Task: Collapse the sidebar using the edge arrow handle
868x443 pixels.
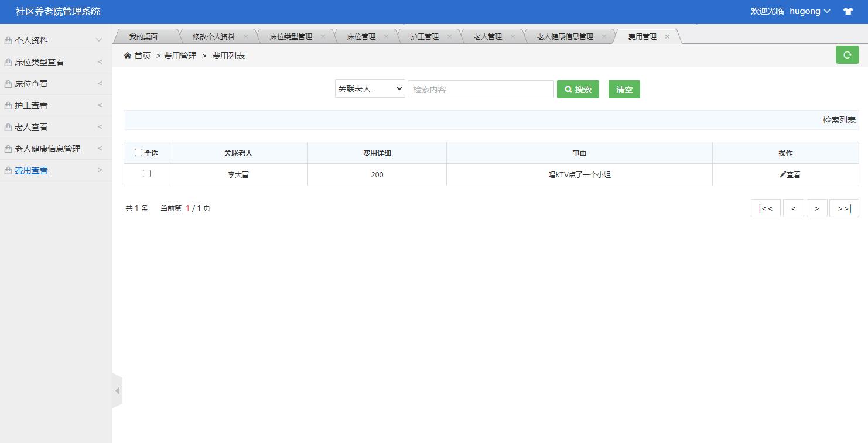Action: (118, 389)
